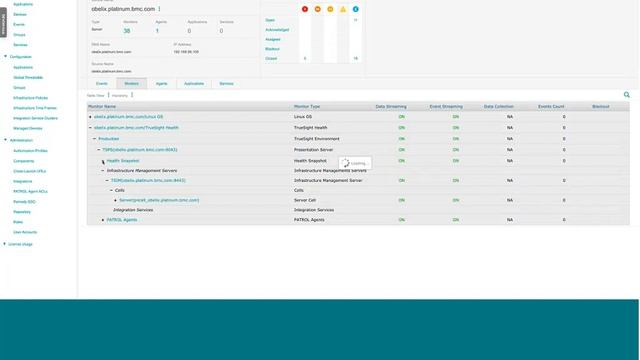Expand the obelix.platinum.bmc.com/Linux OS row
Image resolution: width=640 pixels, height=360 pixels.
pyautogui.click(x=90, y=117)
